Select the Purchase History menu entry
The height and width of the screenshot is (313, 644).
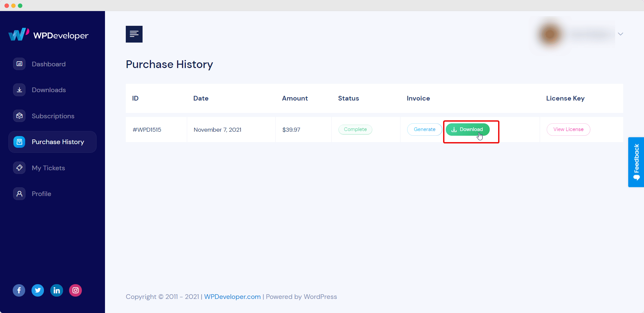(x=58, y=142)
